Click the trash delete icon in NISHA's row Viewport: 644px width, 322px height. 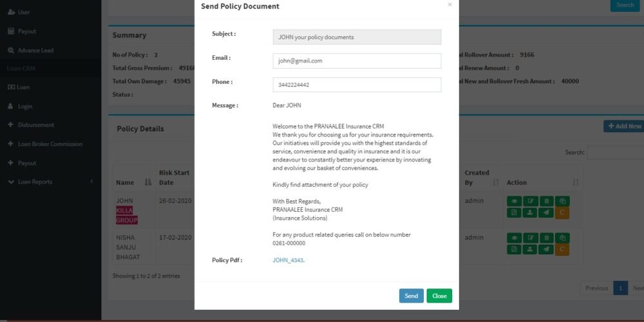(x=546, y=238)
